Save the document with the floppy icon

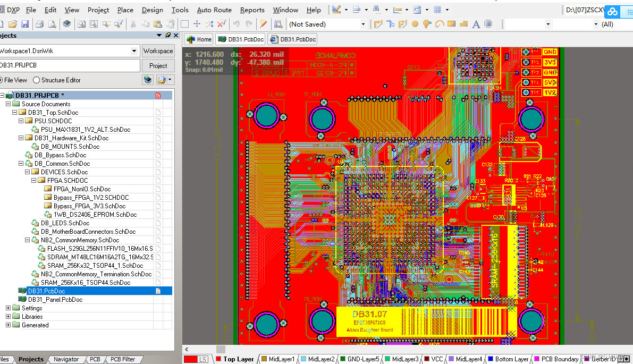pyautogui.click(x=25, y=24)
